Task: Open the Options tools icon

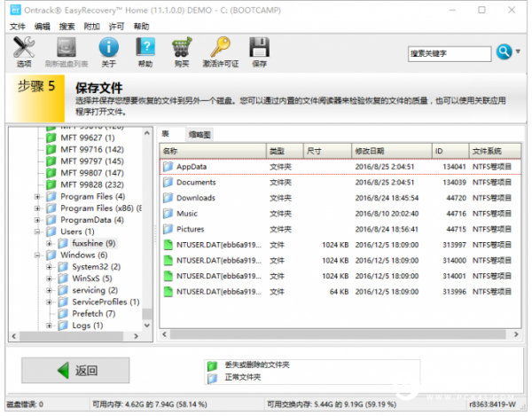Action: (24, 47)
